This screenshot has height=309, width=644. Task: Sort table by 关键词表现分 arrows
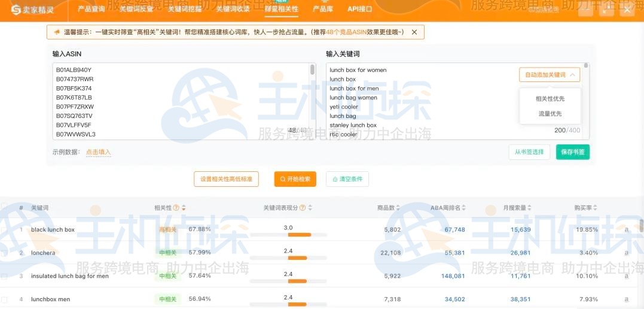pos(310,208)
